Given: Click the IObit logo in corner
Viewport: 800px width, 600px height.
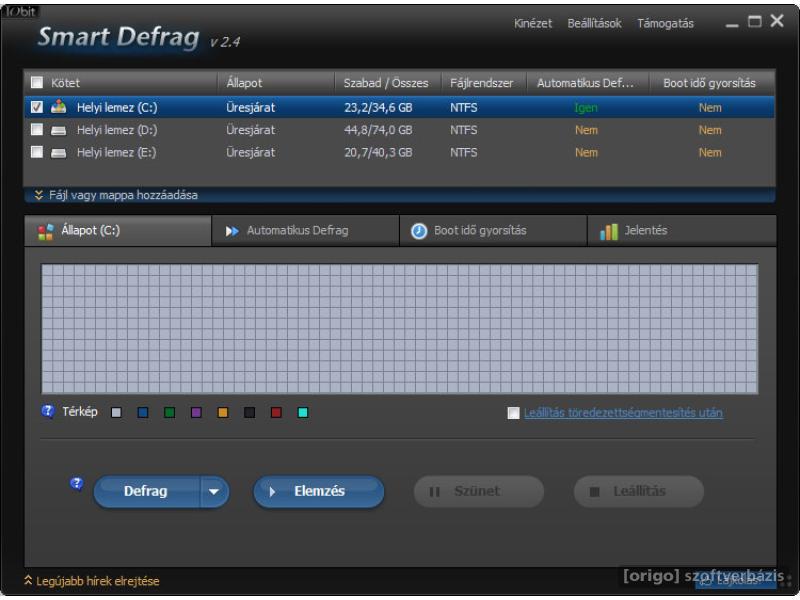Looking at the screenshot, I should pos(20,11).
